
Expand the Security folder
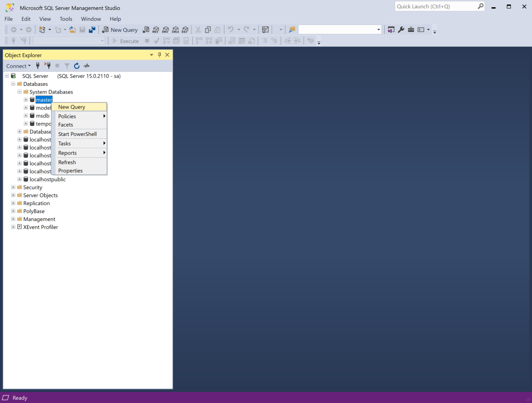tap(13, 187)
